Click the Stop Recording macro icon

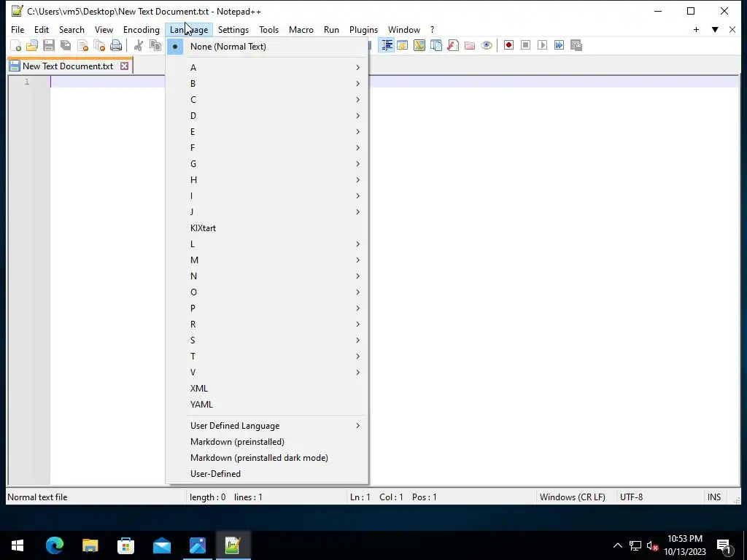click(525, 45)
